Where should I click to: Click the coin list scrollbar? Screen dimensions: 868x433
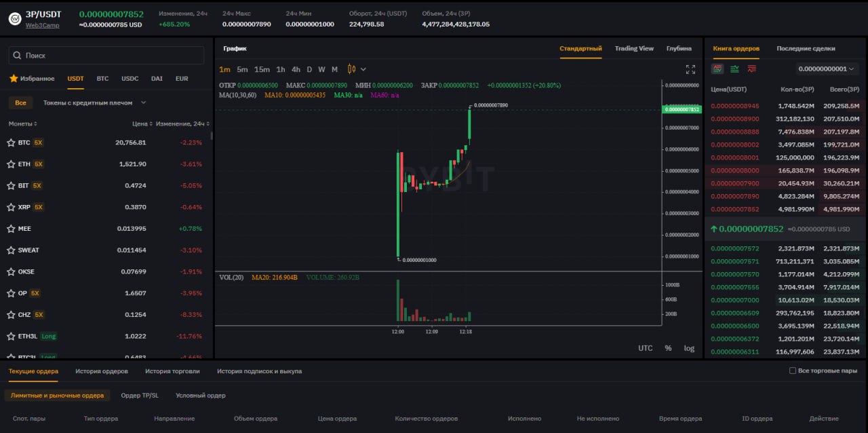212,135
